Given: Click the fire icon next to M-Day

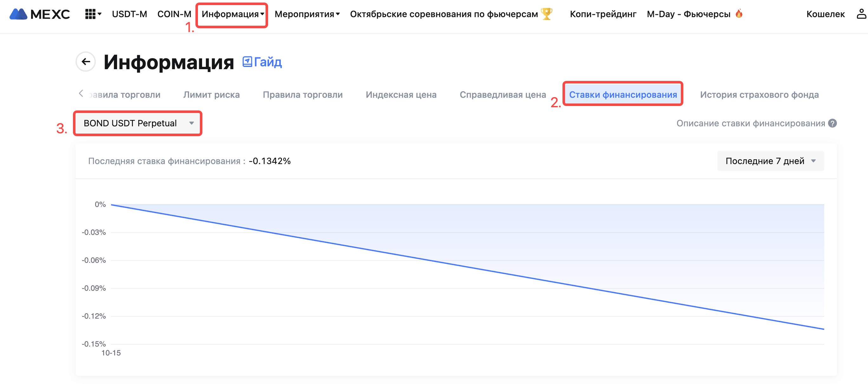Looking at the screenshot, I should coord(739,13).
